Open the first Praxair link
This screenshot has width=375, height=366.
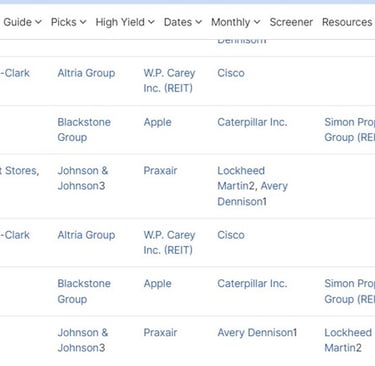tap(160, 171)
